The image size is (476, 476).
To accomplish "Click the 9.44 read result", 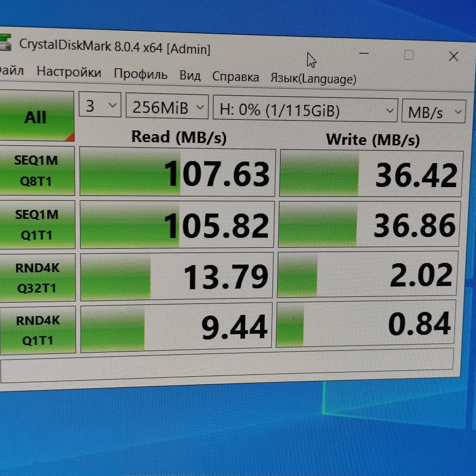I will coord(176,327).
